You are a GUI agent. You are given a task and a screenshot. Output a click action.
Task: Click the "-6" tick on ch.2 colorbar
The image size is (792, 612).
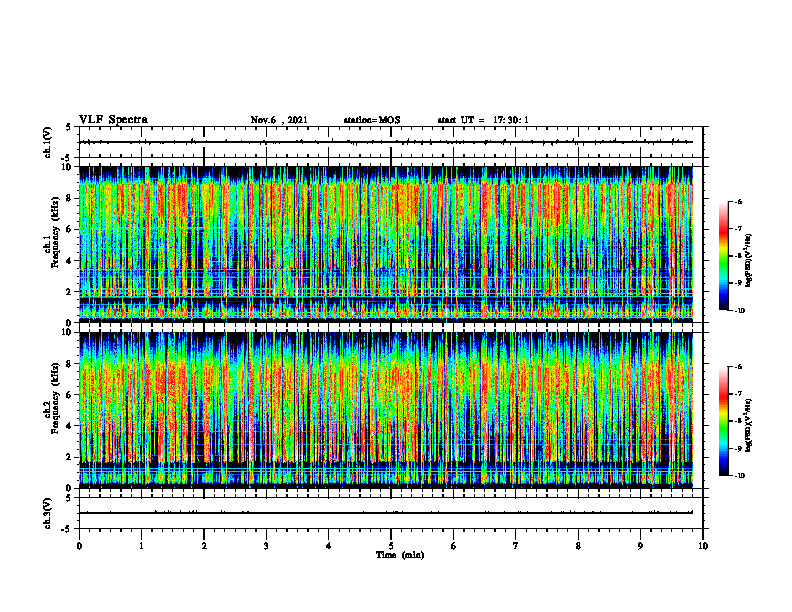[738, 367]
